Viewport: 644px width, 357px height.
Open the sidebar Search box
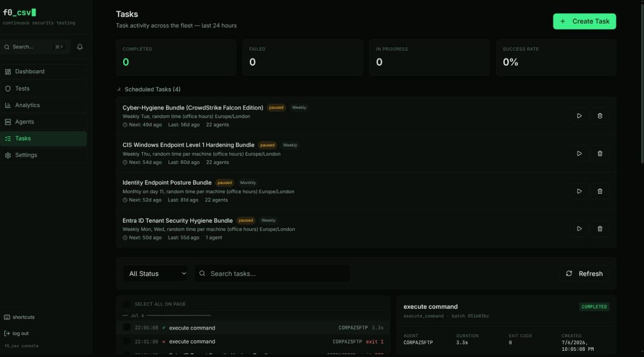[x=35, y=47]
